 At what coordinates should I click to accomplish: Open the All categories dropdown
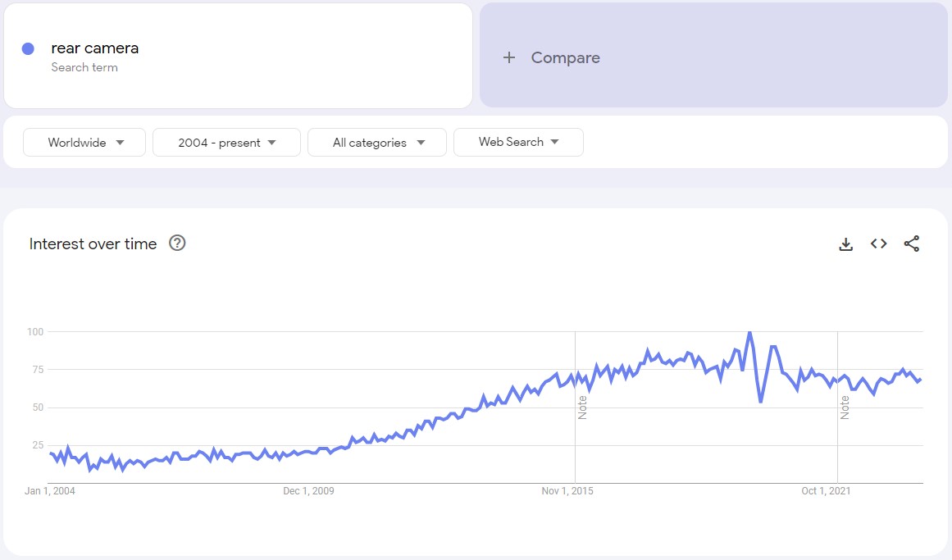[377, 142]
